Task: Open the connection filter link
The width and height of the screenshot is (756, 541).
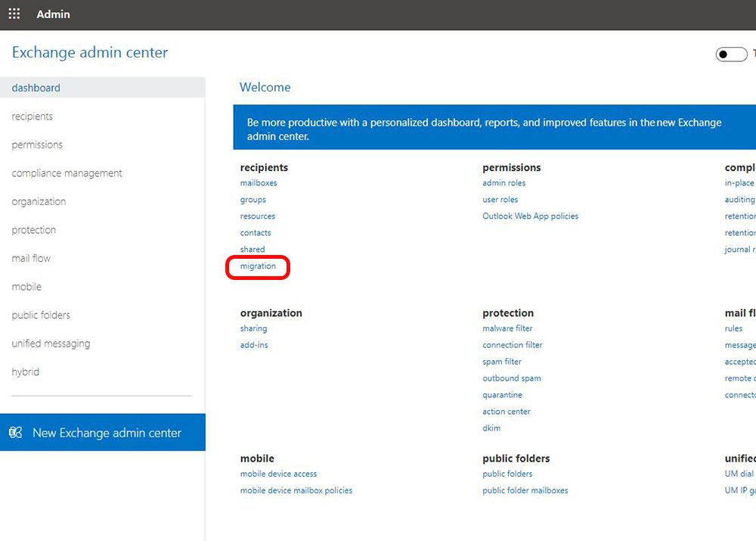Action: [512, 345]
